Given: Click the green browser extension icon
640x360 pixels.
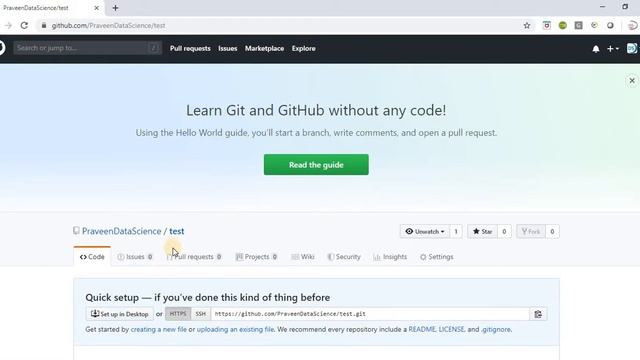Looking at the screenshot, I should 562,25.
